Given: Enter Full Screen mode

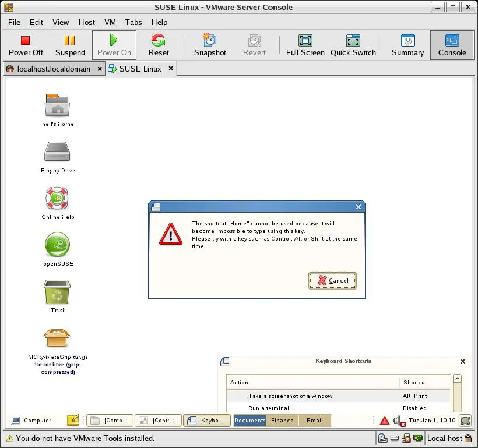Looking at the screenshot, I should pos(305,45).
